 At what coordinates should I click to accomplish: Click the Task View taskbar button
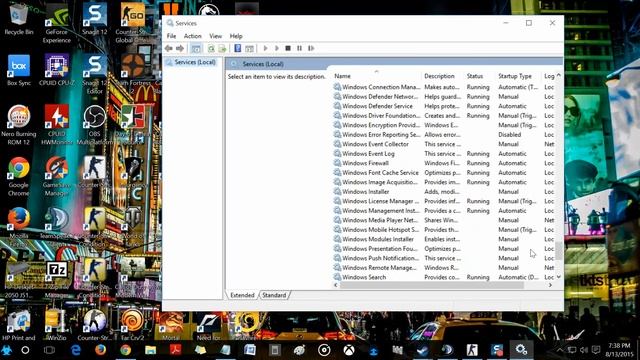point(49,350)
